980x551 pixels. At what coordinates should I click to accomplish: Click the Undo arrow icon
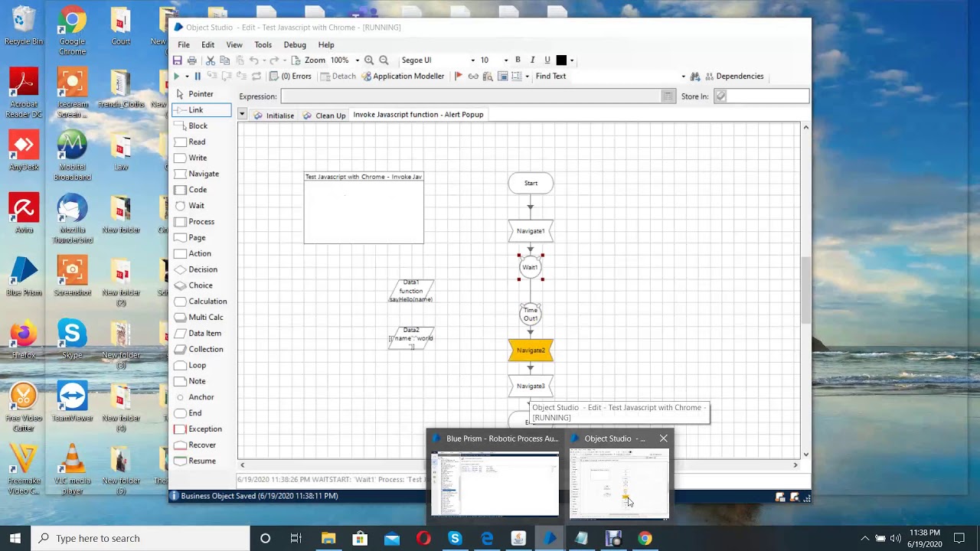[x=254, y=60]
